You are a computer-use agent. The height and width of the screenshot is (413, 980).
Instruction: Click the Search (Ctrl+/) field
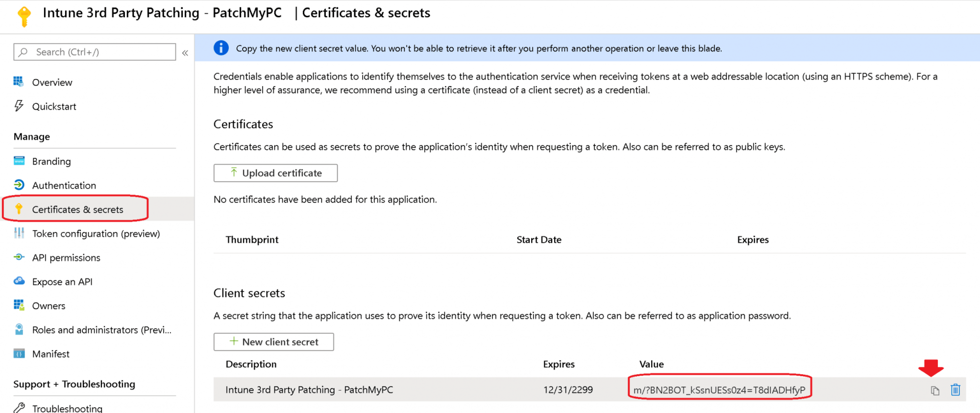pos(95,52)
